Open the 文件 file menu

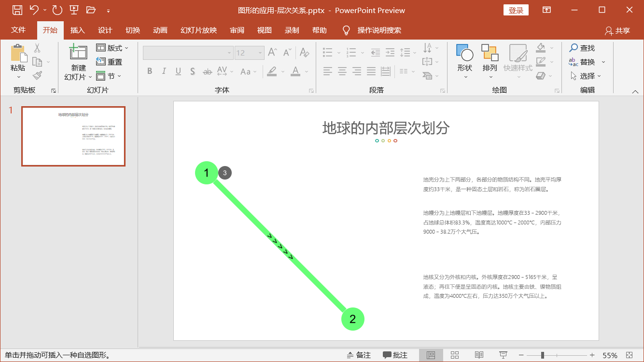(x=18, y=30)
